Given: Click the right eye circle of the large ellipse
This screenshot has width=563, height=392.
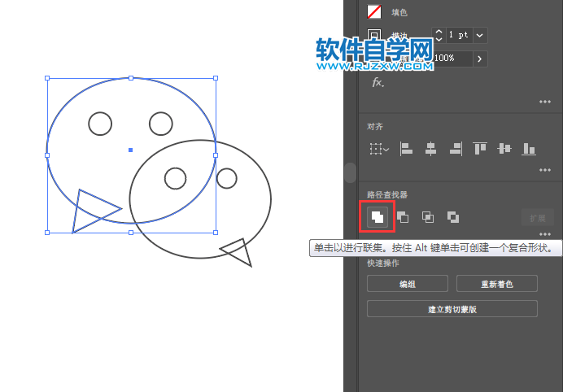Looking at the screenshot, I should pyautogui.click(x=161, y=124).
